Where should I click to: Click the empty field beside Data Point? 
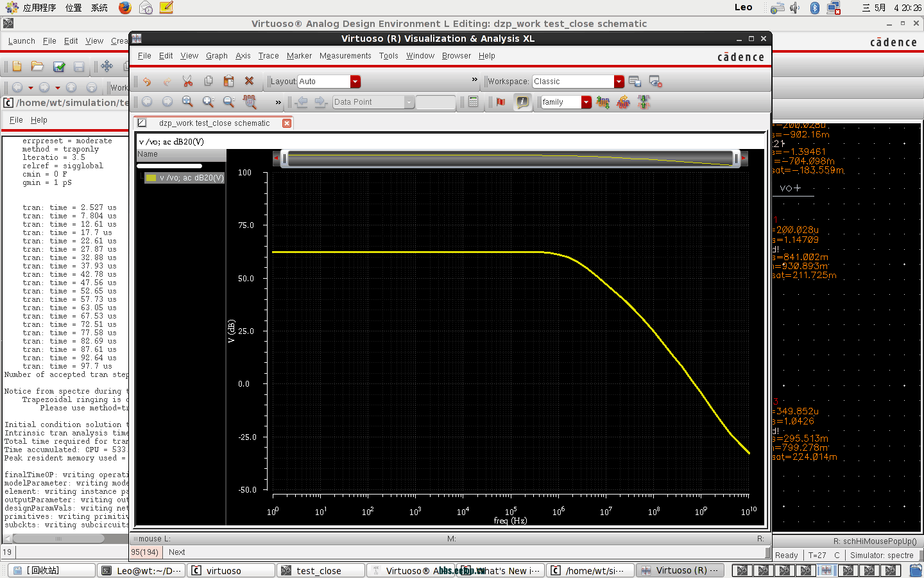436,102
